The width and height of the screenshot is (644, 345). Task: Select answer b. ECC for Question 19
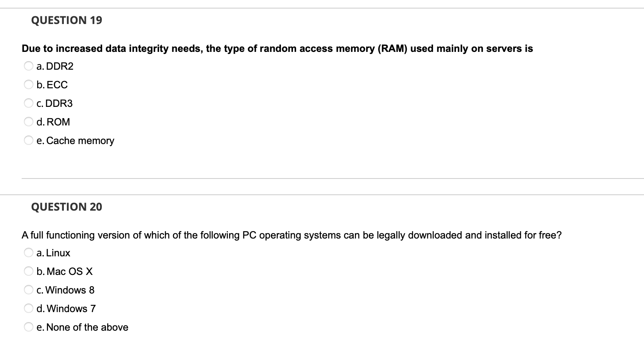[29, 84]
